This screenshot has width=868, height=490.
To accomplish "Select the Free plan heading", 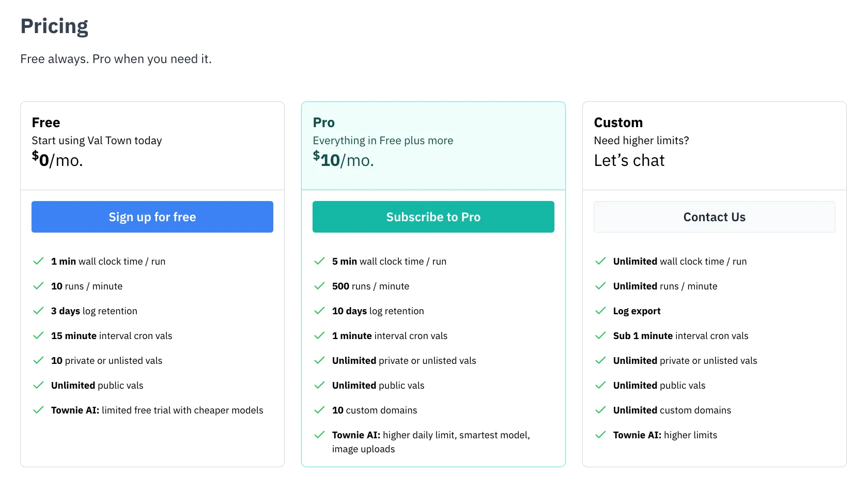I will click(x=45, y=122).
